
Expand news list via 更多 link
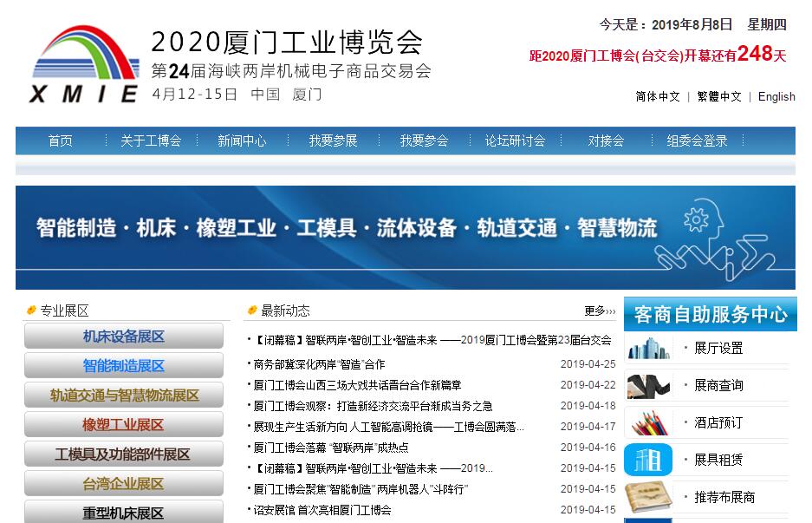point(599,311)
